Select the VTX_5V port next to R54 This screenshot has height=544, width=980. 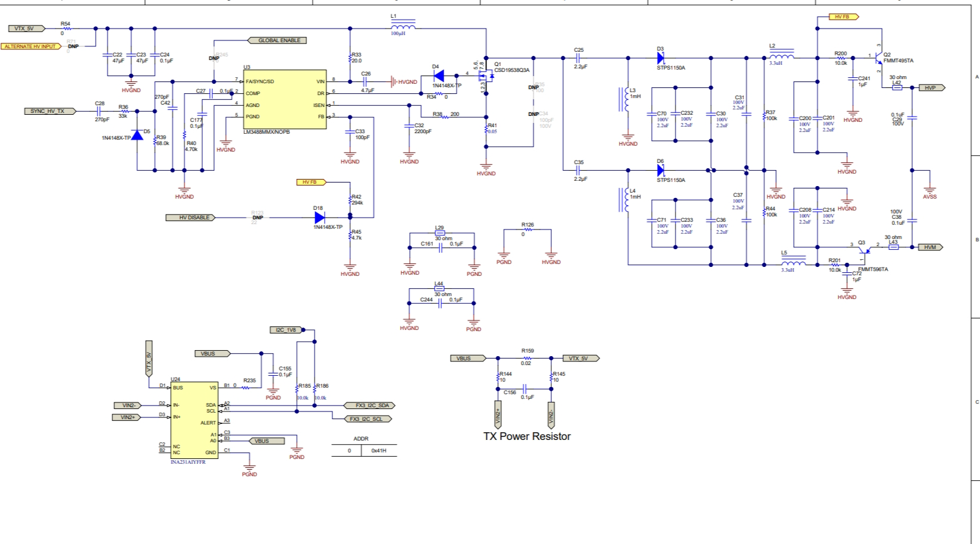[x=26, y=29]
